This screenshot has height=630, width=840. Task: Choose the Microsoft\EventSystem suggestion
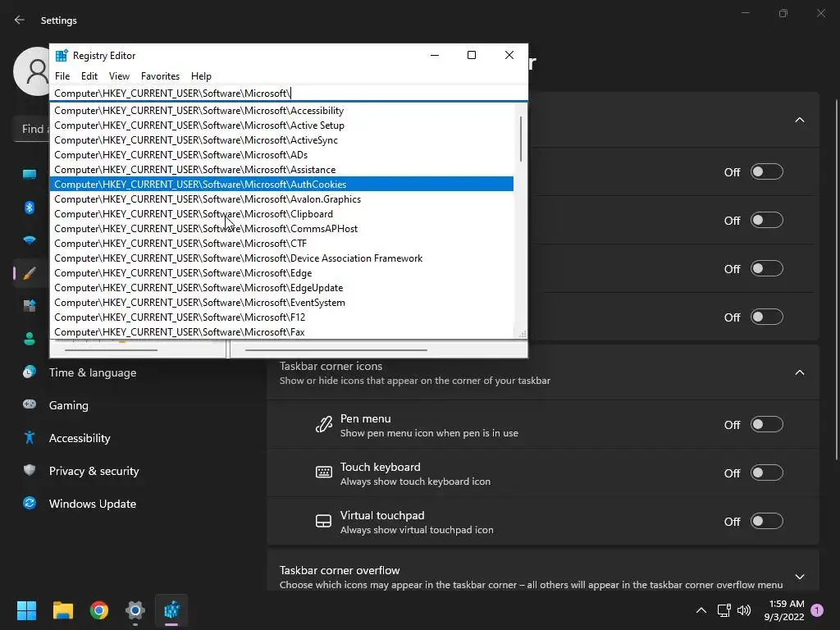coord(282,302)
